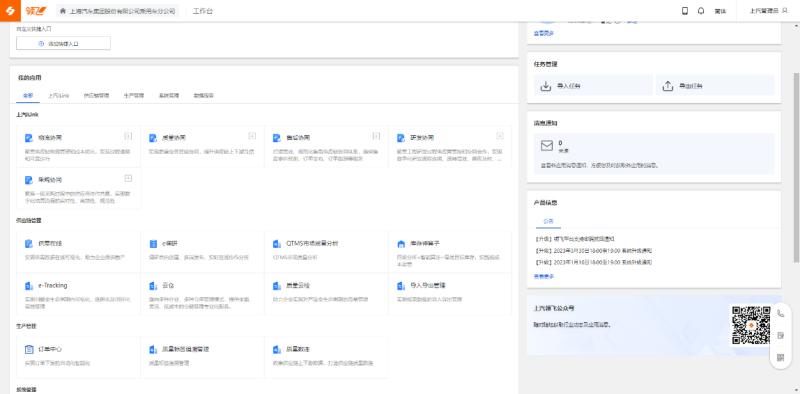The height and width of the screenshot is (394, 800).
Task: Switch to the 数据报表 tab
Action: (x=204, y=95)
